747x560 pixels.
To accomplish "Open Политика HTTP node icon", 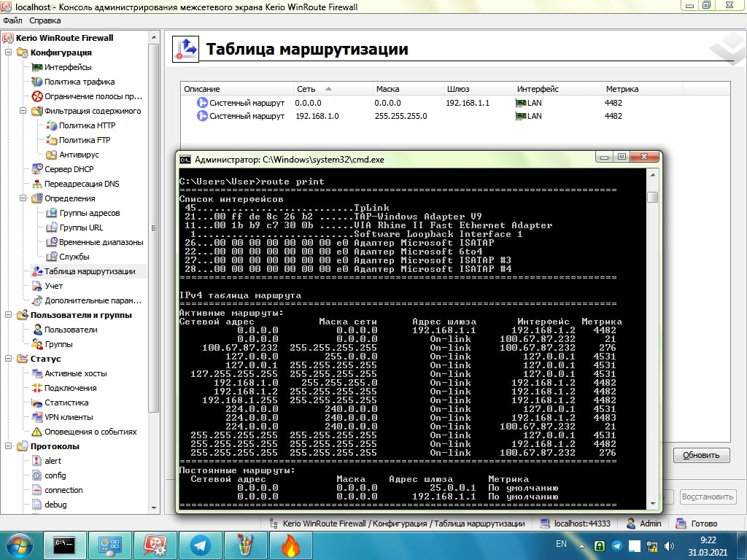I will click(52, 125).
